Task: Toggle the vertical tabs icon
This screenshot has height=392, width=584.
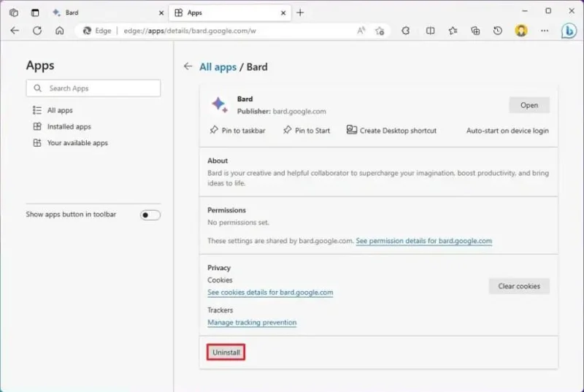Action: coord(35,12)
